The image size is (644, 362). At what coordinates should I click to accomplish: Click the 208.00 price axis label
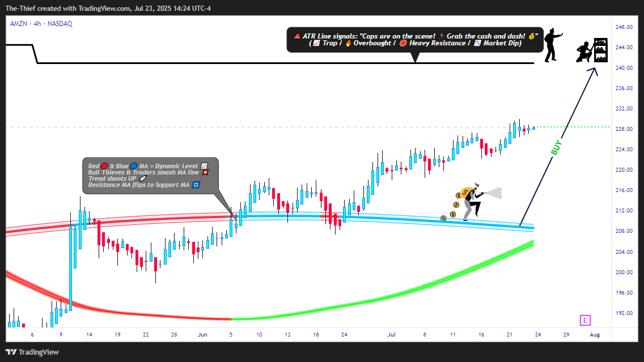pos(624,231)
